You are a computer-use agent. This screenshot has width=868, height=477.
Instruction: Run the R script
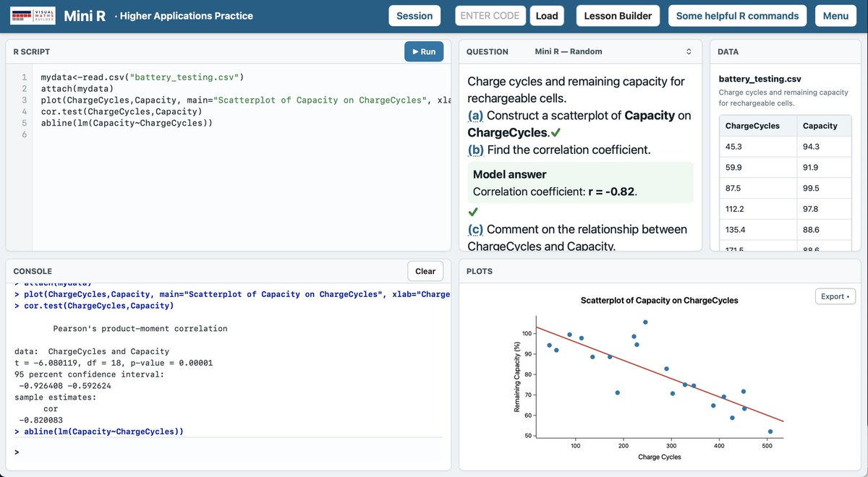[424, 51]
